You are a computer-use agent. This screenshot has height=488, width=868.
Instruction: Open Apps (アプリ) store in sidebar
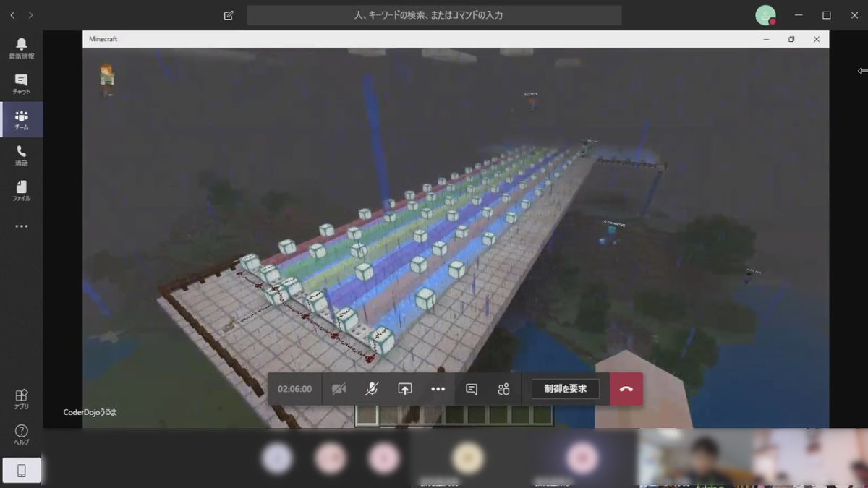point(21,399)
